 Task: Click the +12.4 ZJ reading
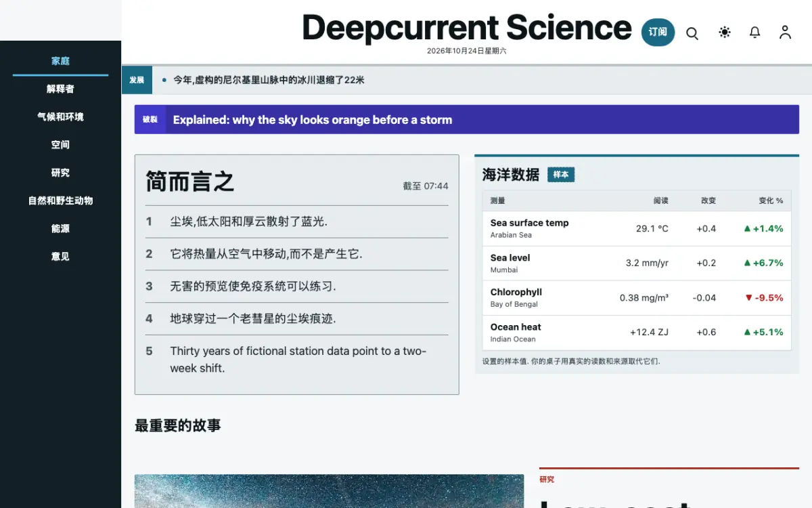(x=649, y=332)
